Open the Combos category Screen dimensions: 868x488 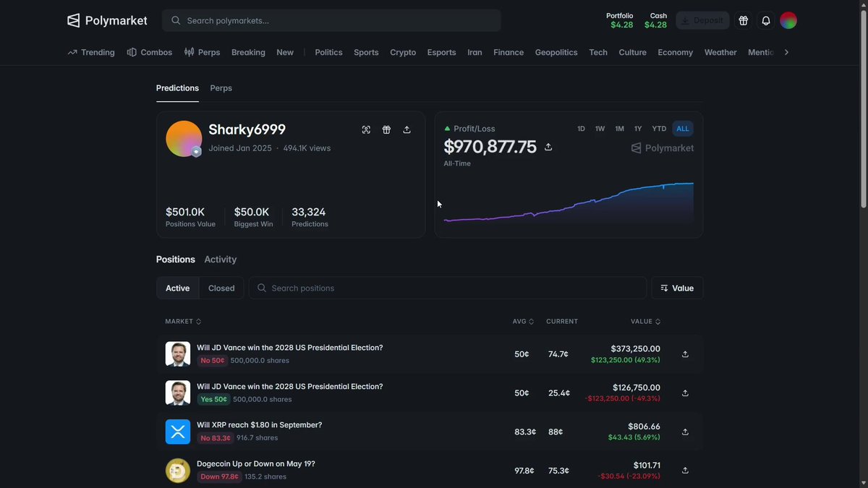click(150, 52)
